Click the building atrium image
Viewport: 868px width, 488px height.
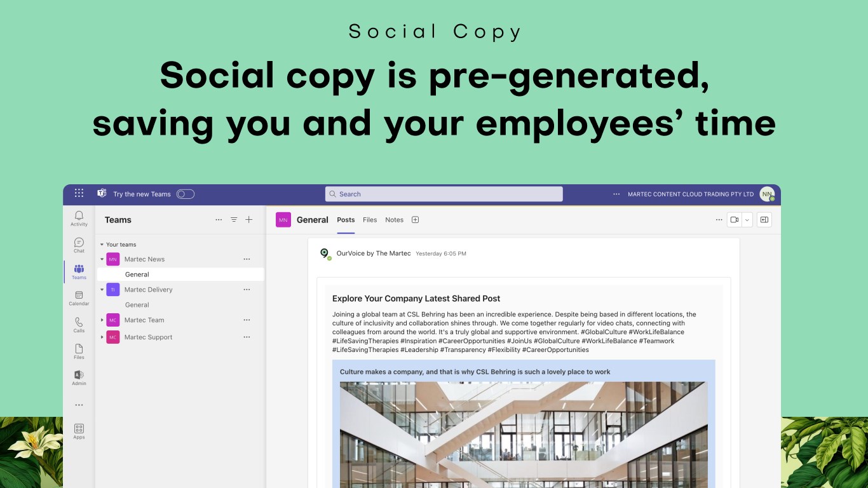(524, 435)
